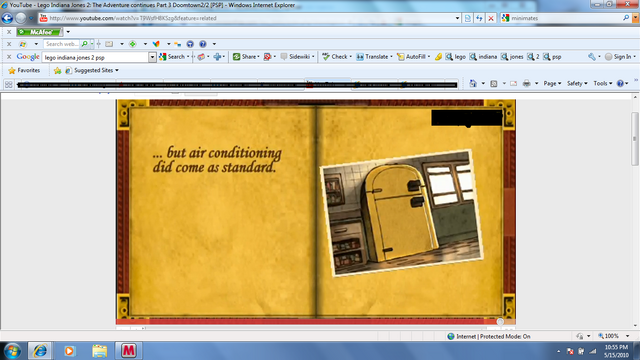The width and height of the screenshot is (640, 360).
Task: Click the Print icon
Action: coord(527,83)
